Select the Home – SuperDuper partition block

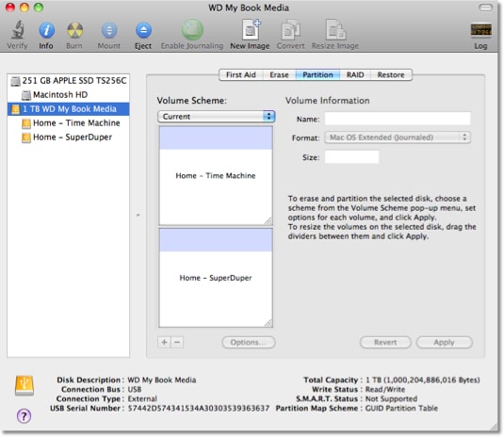coord(216,278)
